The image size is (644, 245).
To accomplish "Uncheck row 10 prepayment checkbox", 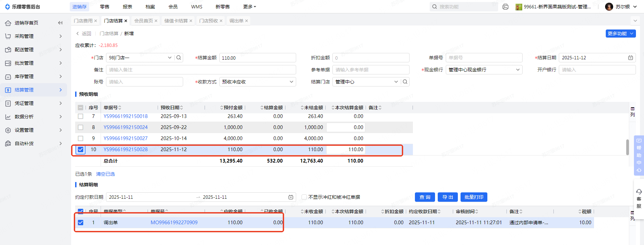I will (80, 149).
